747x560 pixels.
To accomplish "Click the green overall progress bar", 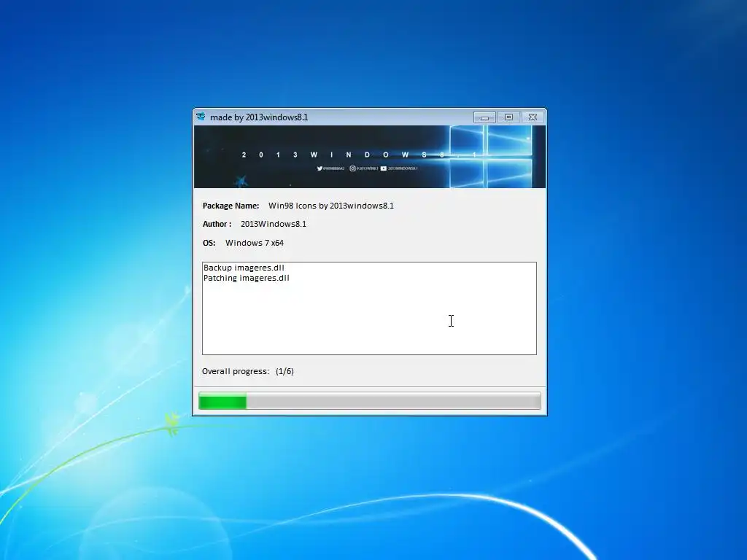I will pyautogui.click(x=370, y=401).
